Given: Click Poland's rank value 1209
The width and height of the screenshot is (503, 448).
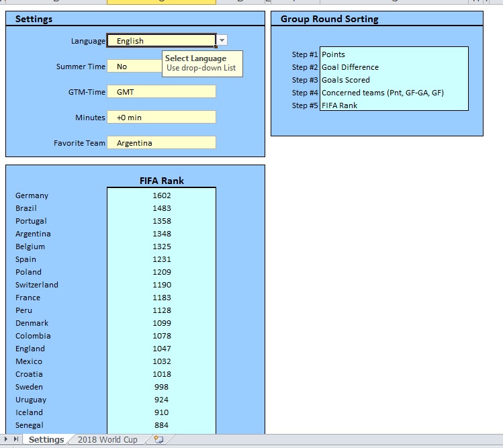Looking at the screenshot, I should point(161,272).
